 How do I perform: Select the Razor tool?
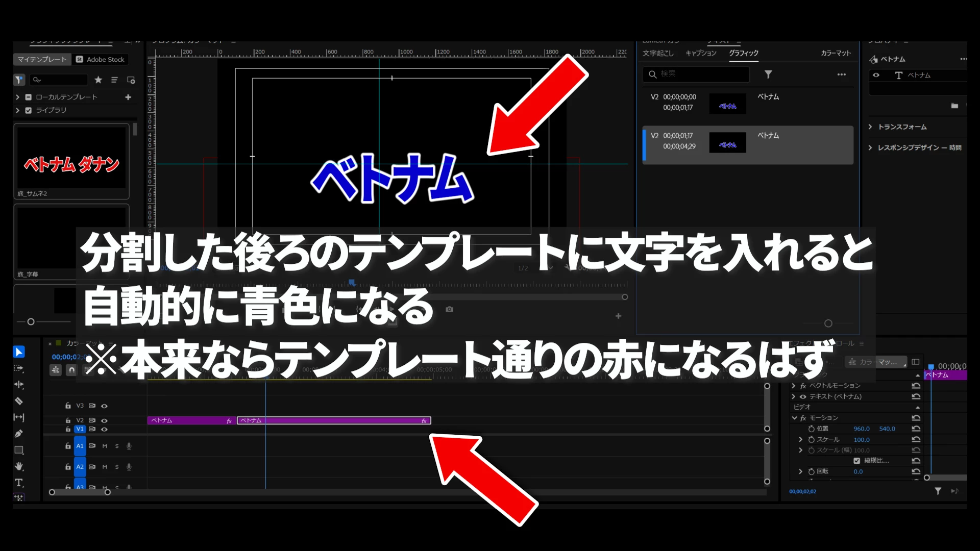(x=19, y=401)
